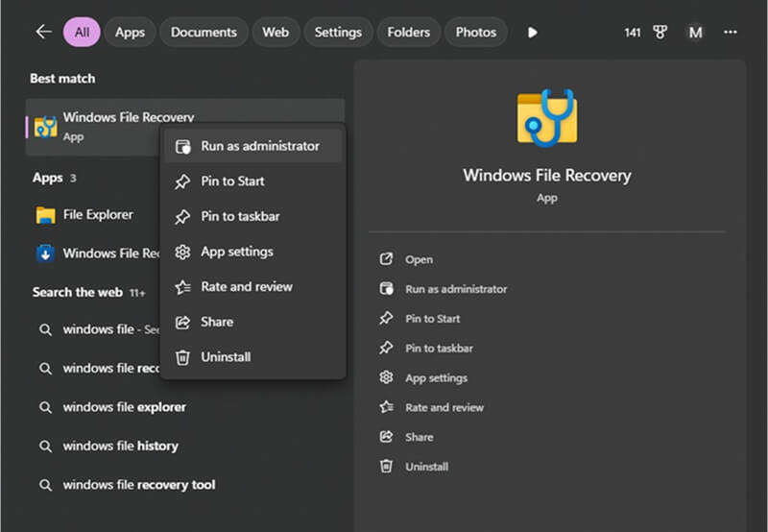Click the Apps section heading with count 3
This screenshot has width=768, height=532.
[55, 178]
